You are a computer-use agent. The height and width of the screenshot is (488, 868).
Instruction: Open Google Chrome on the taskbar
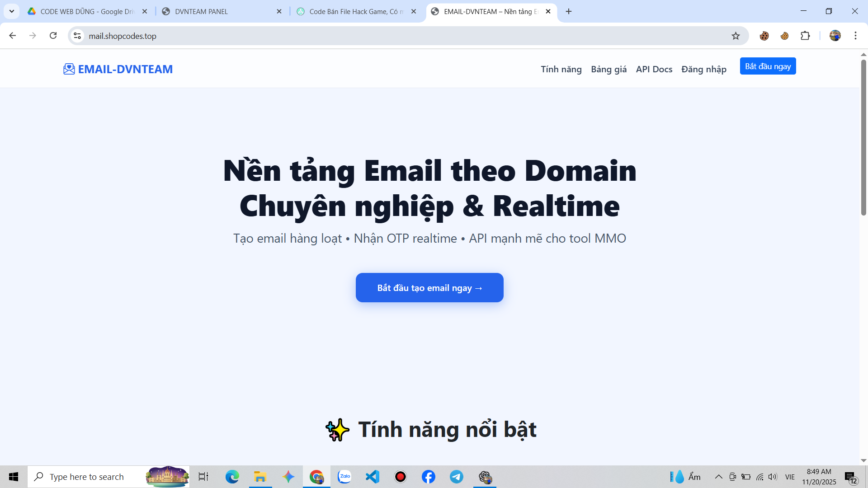tap(316, 477)
